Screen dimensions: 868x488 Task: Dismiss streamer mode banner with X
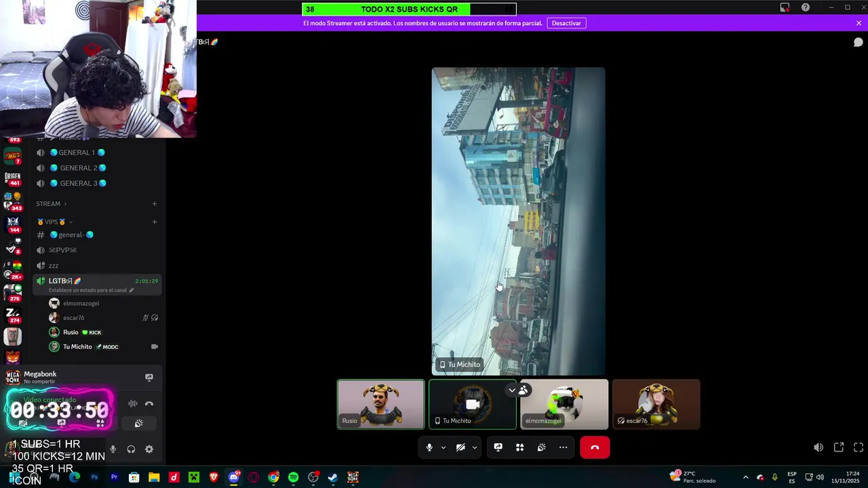pyautogui.click(x=859, y=23)
